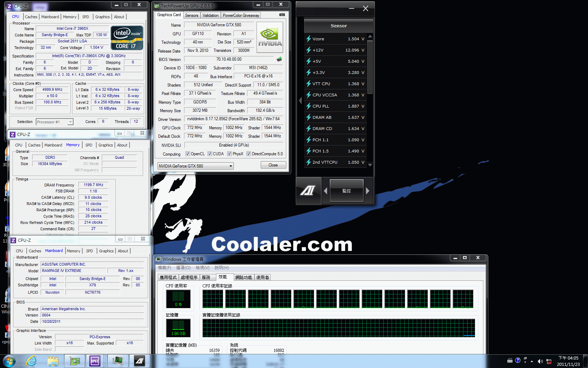Toggle the CUDA checkbox
Image resolution: width=588 pixels, height=368 pixels.
(x=210, y=154)
